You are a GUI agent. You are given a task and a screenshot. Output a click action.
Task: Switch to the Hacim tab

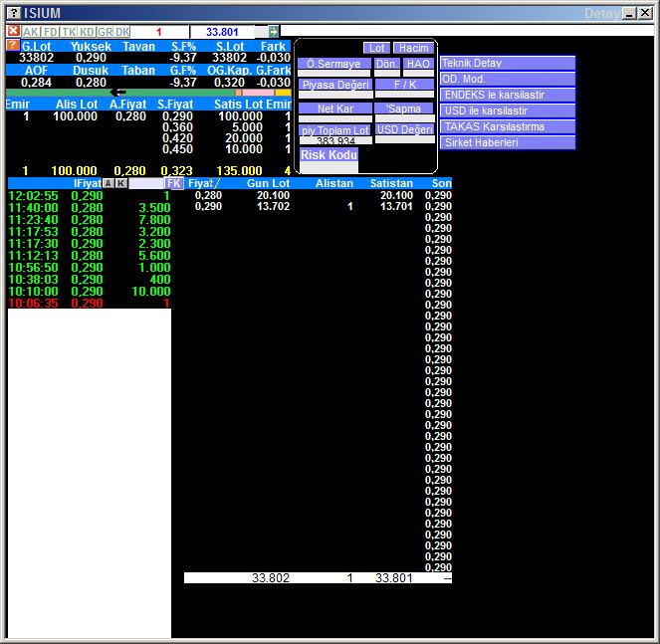pos(411,48)
